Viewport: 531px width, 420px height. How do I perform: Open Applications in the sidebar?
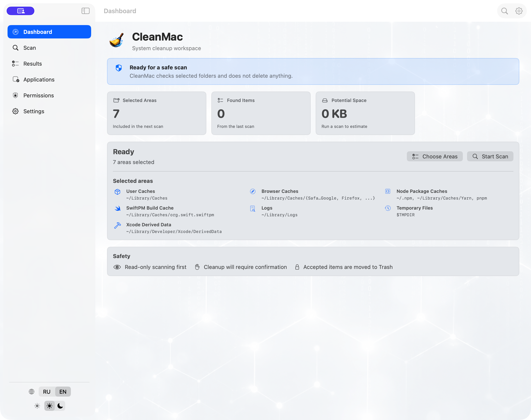(49, 79)
